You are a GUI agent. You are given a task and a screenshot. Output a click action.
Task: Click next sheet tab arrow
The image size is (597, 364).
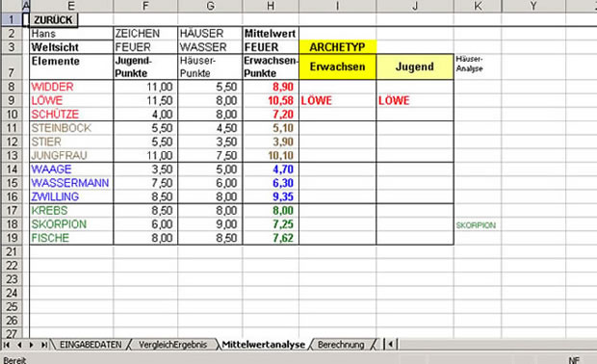32,345
